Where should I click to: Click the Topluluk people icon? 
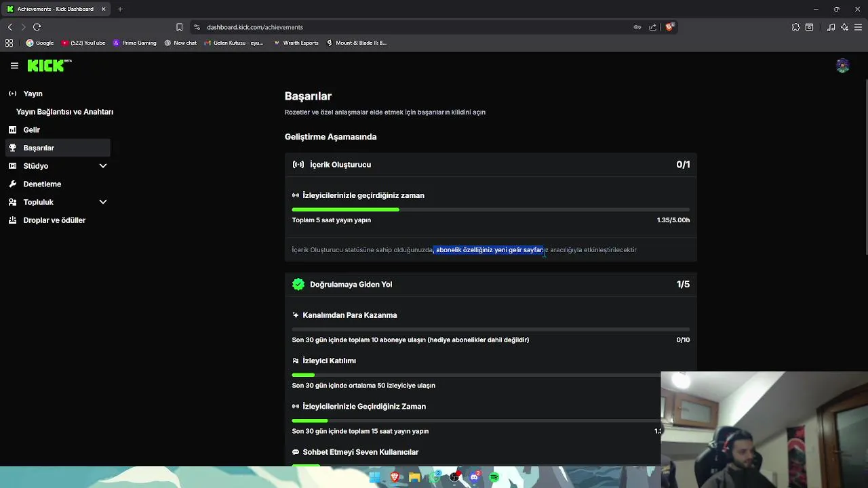pos(12,202)
